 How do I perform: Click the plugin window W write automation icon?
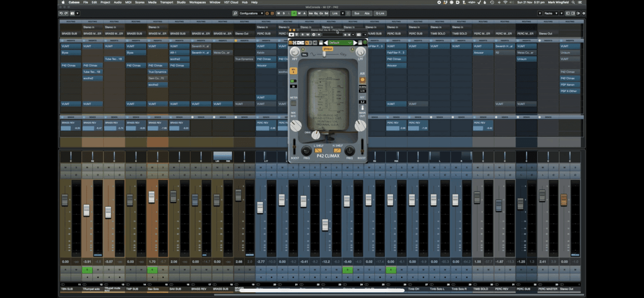coord(308,35)
